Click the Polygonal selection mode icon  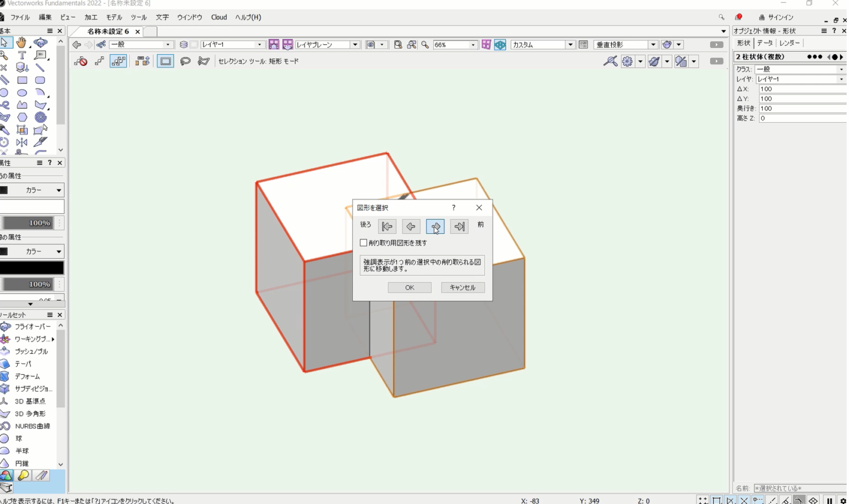204,61
